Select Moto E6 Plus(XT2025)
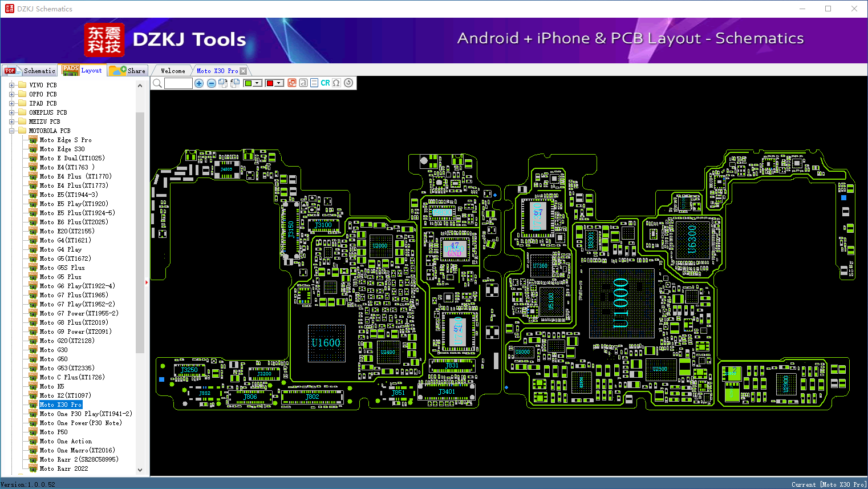The width and height of the screenshot is (868, 489). (74, 222)
